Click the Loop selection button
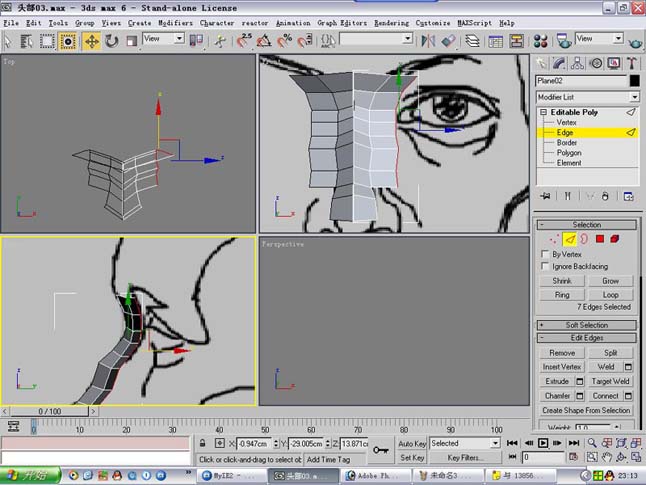 (611, 295)
